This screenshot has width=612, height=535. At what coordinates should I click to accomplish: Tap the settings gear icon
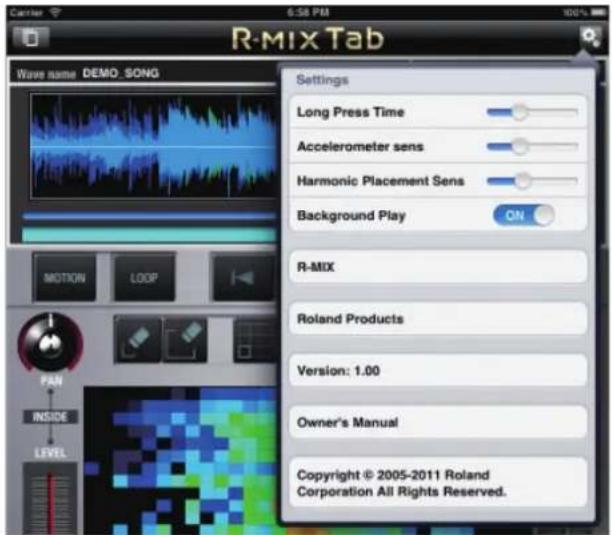pyautogui.click(x=590, y=38)
